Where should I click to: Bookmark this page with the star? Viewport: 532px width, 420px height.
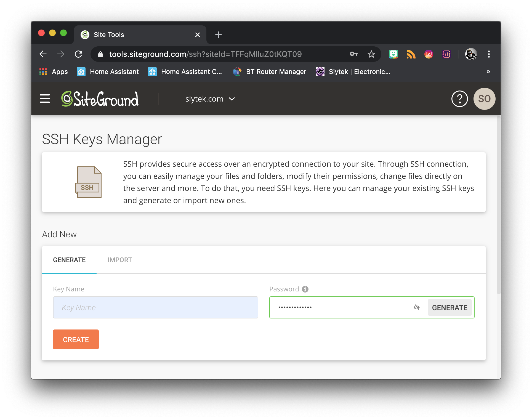371,54
